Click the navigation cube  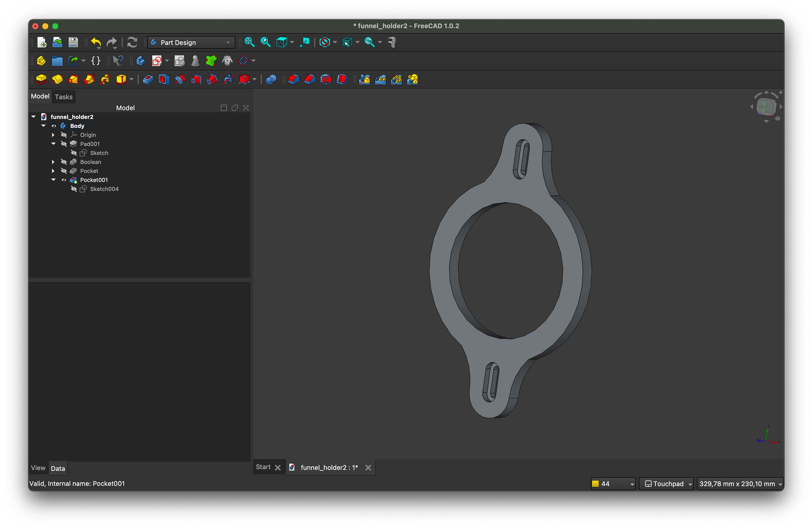click(766, 107)
